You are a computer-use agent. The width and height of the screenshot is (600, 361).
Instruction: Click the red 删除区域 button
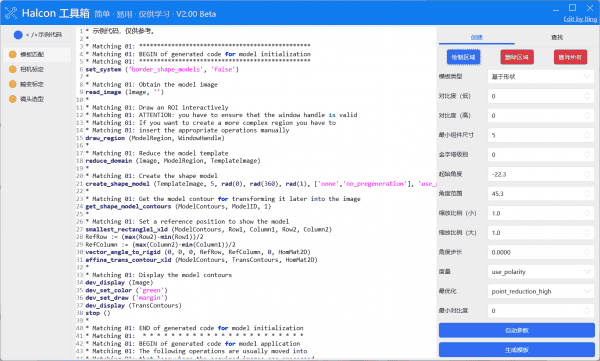517,57
